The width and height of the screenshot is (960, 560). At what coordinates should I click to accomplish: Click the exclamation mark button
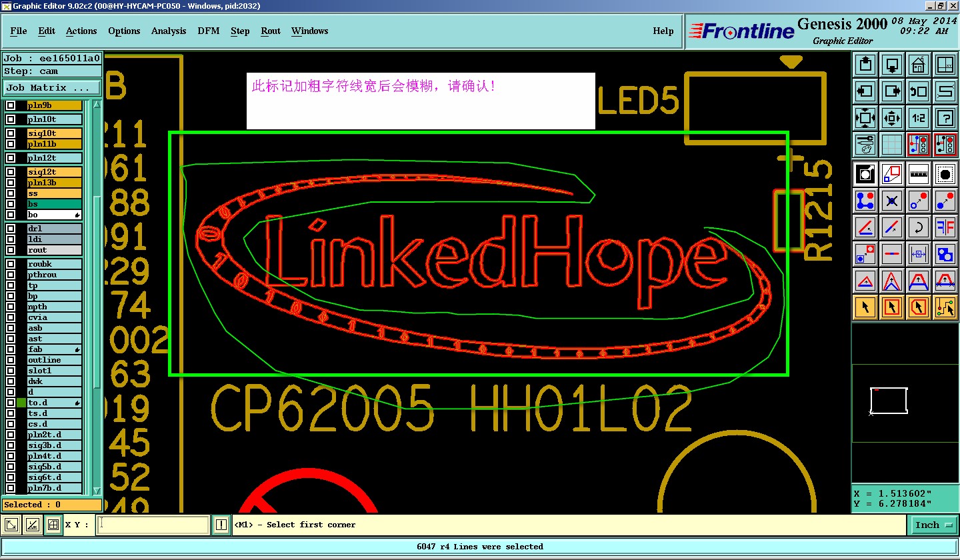pyautogui.click(x=221, y=525)
